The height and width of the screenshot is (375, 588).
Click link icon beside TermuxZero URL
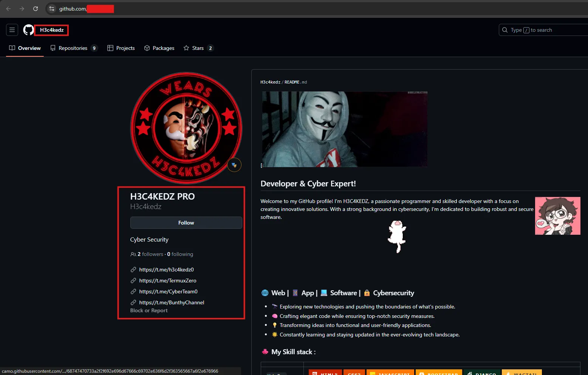pyautogui.click(x=133, y=280)
